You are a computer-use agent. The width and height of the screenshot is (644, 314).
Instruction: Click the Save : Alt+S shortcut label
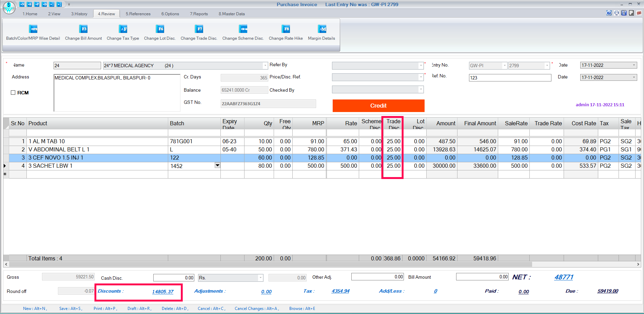pos(71,309)
